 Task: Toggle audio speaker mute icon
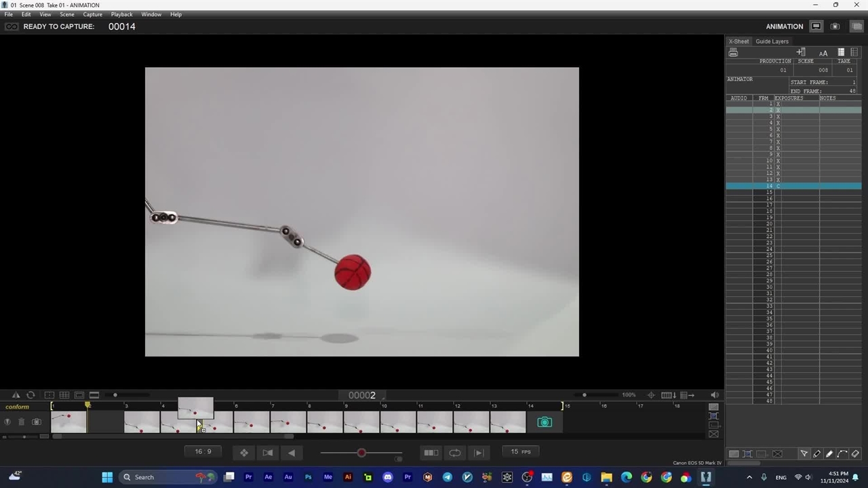pos(714,395)
